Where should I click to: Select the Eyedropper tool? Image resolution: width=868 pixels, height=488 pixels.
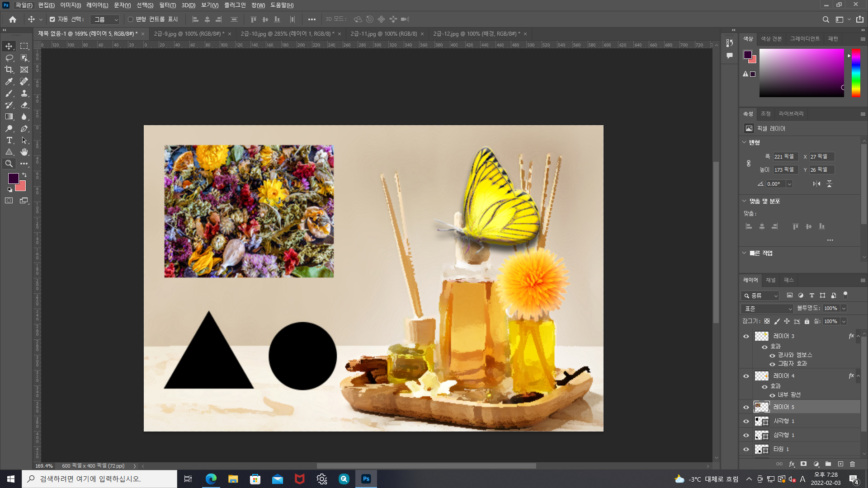coord(9,81)
